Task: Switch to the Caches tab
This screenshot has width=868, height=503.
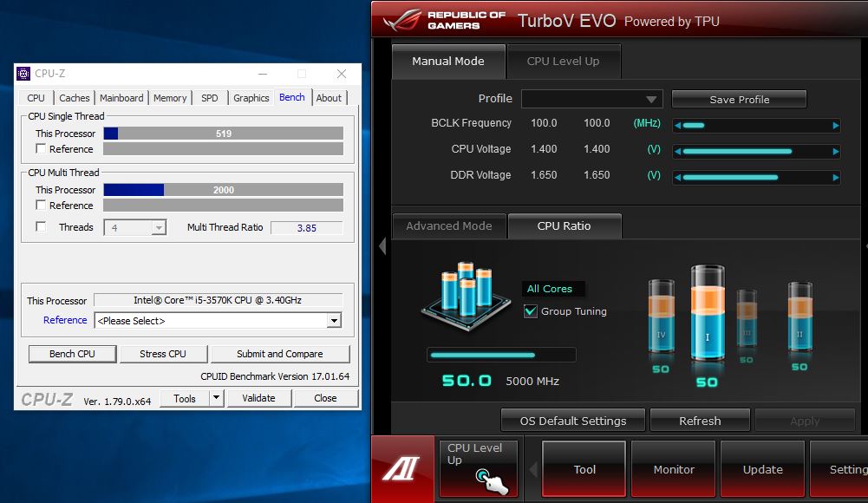Action: point(75,98)
